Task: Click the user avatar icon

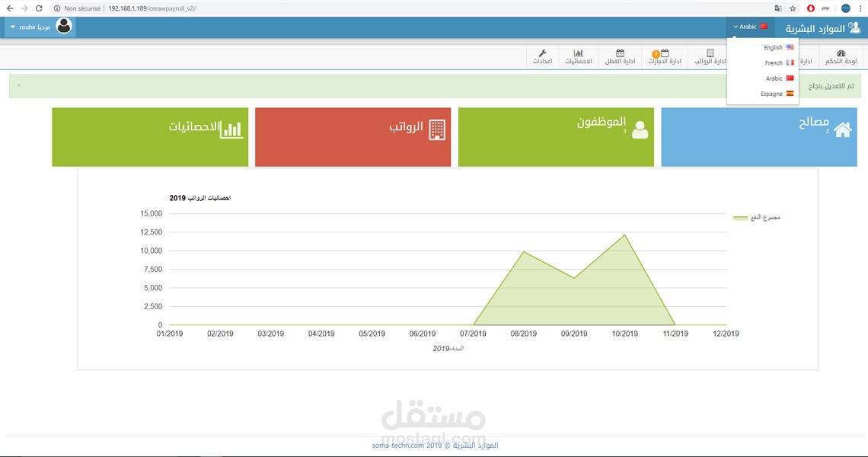Action: [64, 26]
